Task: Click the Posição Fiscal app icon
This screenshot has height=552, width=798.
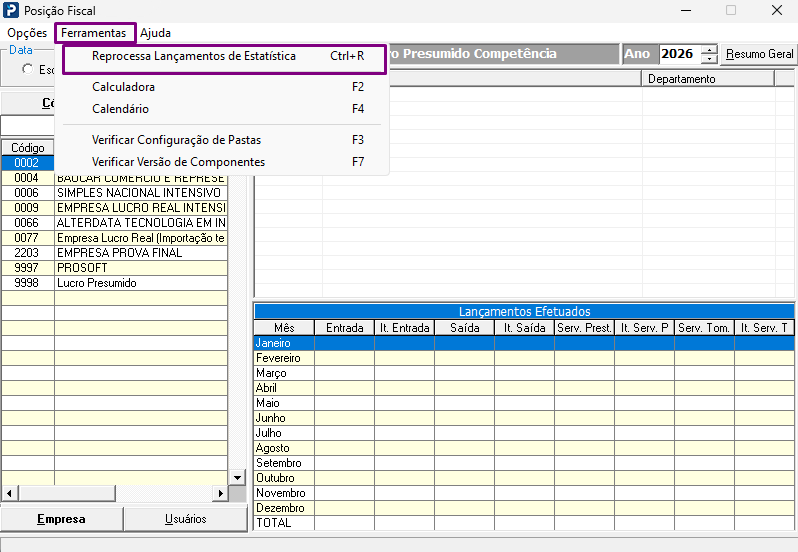Action: point(11,10)
